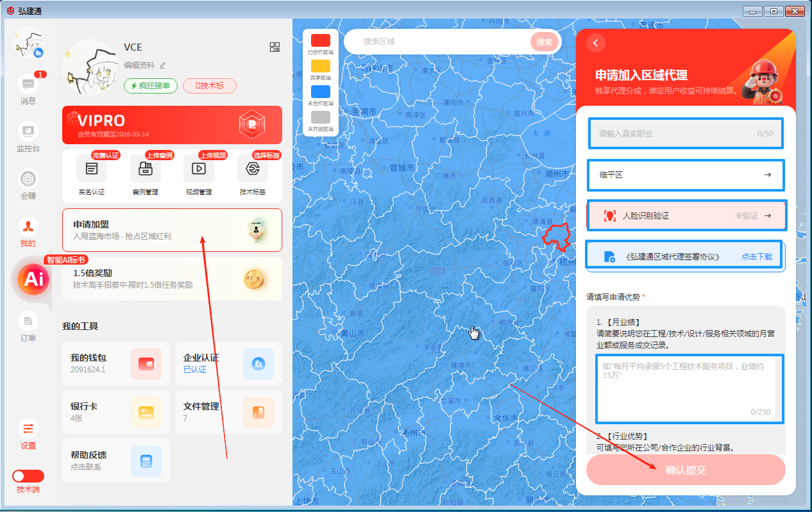Image resolution: width=812 pixels, height=512 pixels.
Task: Click the Ai 智能AI标书 icon
Action: point(32,279)
